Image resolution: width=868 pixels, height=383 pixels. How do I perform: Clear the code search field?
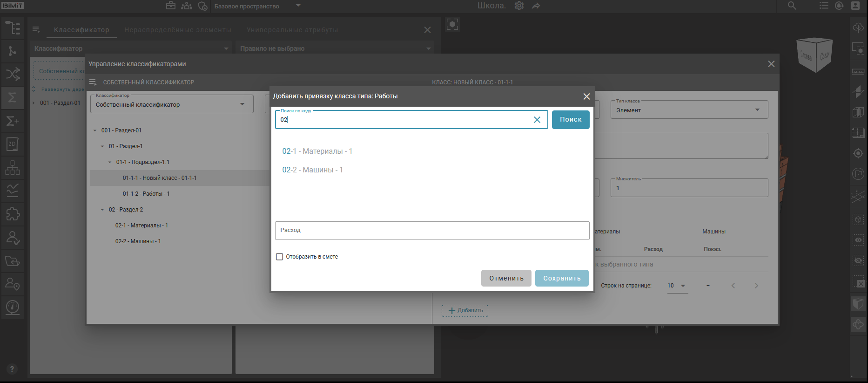coord(537,120)
